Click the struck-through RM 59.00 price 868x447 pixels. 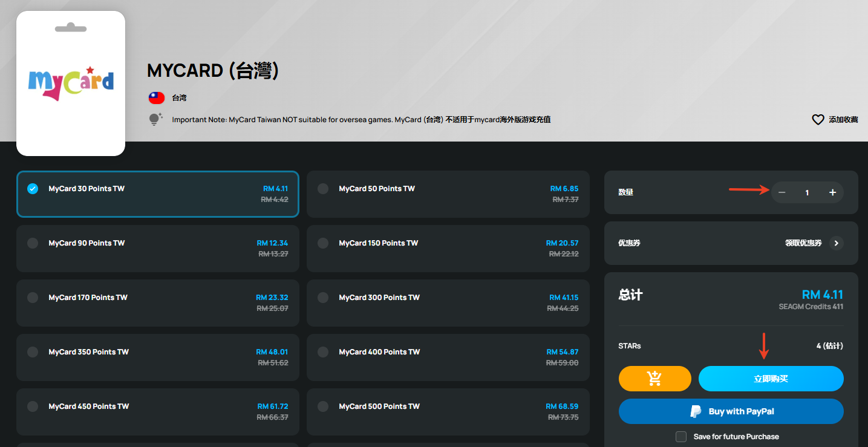[562, 363]
